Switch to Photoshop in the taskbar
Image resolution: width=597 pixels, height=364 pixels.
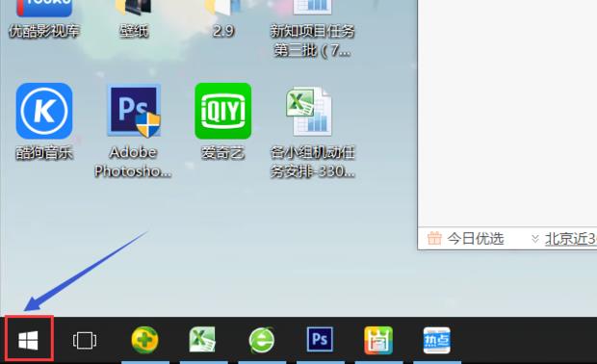(x=320, y=340)
